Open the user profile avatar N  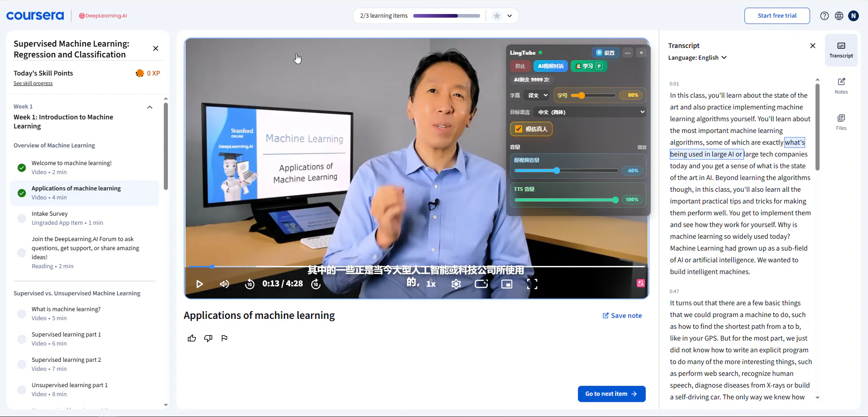pyautogui.click(x=854, y=16)
